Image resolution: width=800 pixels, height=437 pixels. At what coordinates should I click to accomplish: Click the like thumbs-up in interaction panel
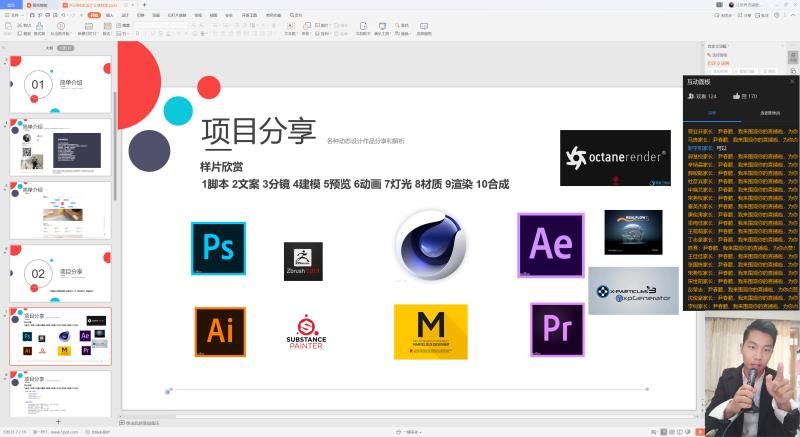click(737, 96)
